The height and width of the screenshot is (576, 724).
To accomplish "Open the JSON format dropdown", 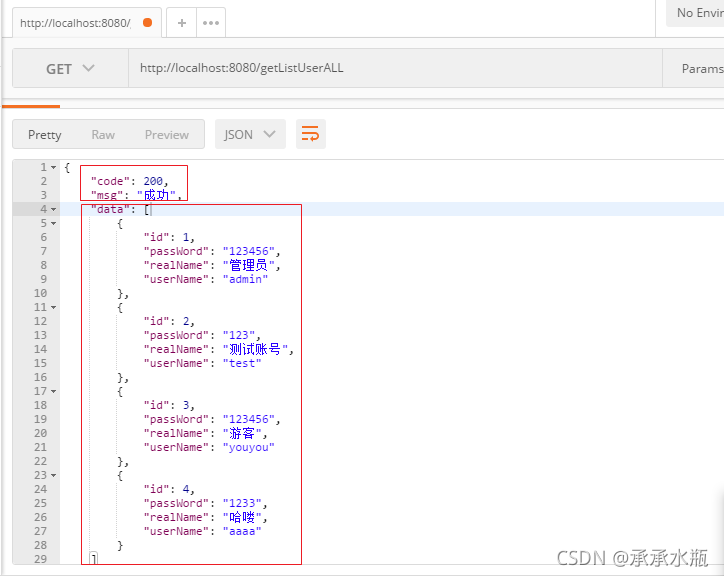I will (x=250, y=134).
